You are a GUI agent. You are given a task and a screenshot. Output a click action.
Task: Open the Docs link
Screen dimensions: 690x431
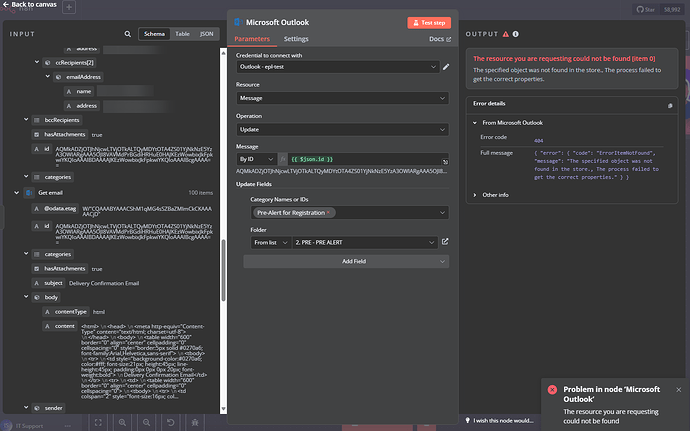point(440,39)
